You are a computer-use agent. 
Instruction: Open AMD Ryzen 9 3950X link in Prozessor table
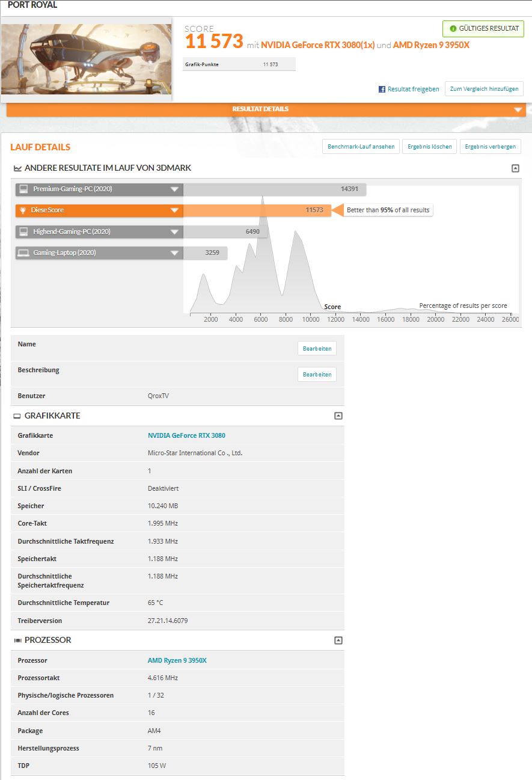(x=177, y=660)
